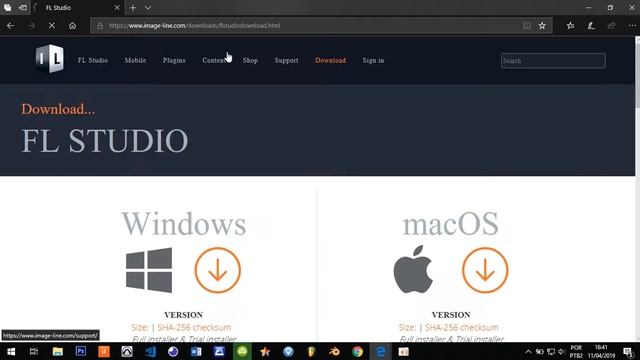640x360 pixels.
Task: Click the taskbar clock and date
Action: tap(601, 351)
